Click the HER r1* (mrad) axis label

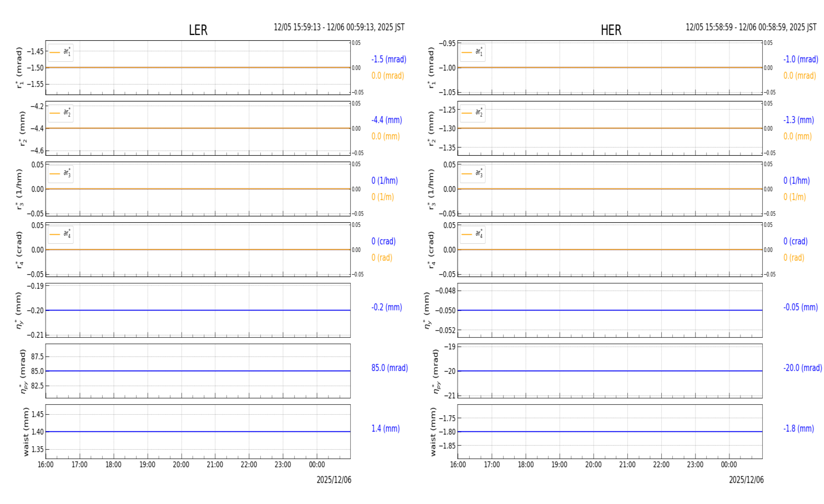pyautogui.click(x=432, y=68)
